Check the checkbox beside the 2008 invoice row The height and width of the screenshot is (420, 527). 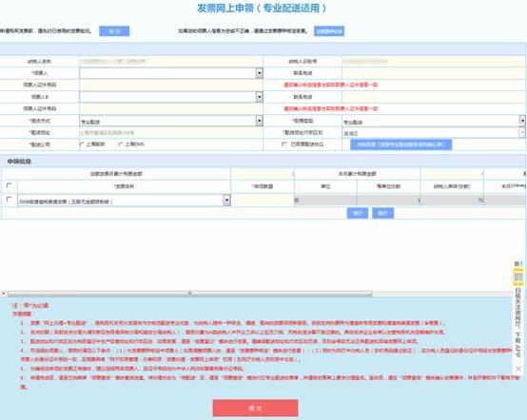pyautogui.click(x=10, y=200)
